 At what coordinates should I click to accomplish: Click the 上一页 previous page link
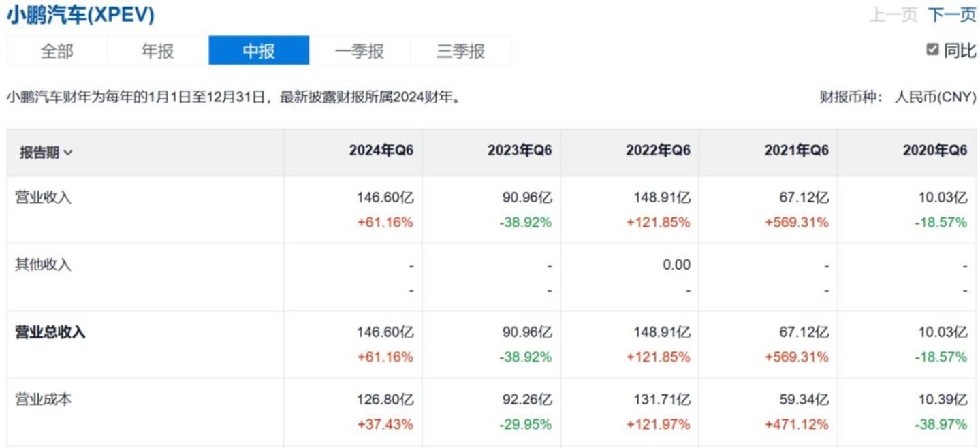893,15
